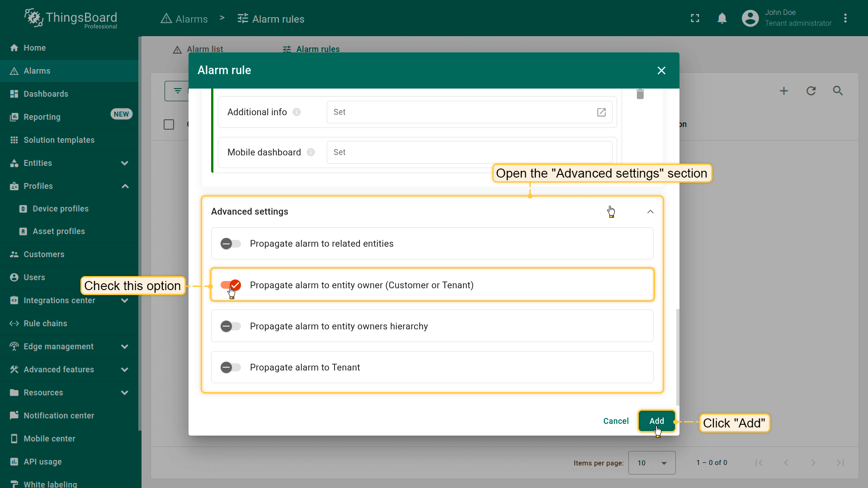
Task: Toggle fullscreen mode icon
Action: (695, 19)
